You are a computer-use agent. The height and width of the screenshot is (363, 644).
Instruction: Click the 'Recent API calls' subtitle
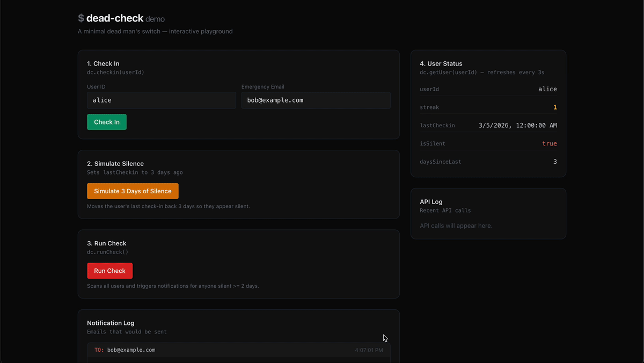[x=445, y=210]
